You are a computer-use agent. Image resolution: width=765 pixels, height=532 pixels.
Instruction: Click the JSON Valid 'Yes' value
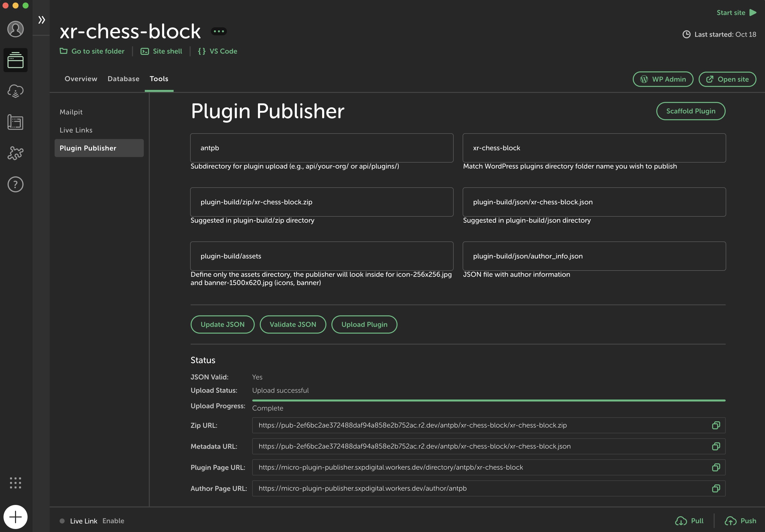pos(257,377)
